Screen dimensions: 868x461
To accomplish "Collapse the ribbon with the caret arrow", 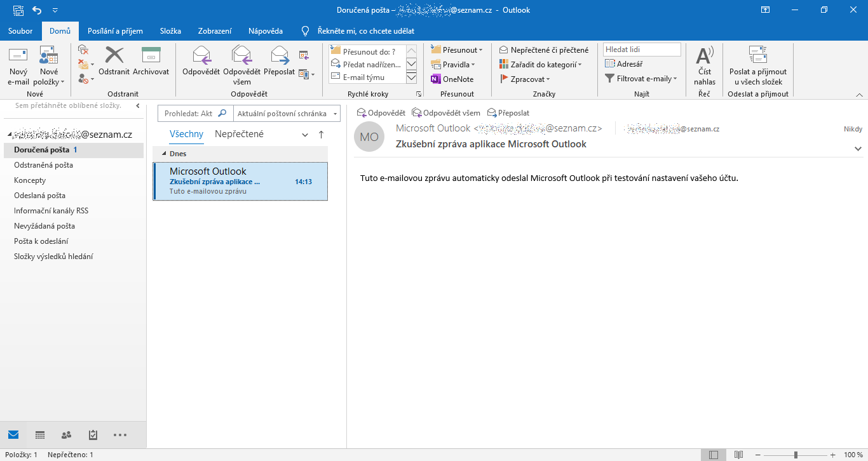I will click(859, 94).
